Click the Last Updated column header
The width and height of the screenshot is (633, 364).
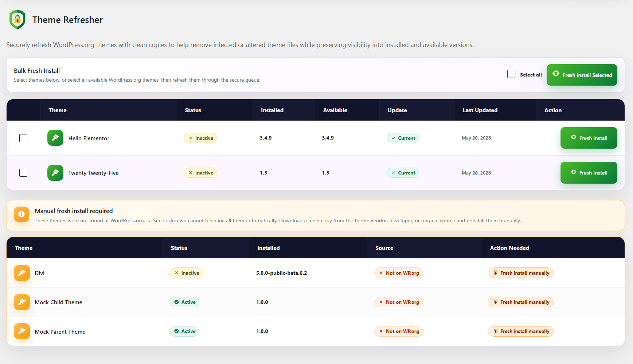pyautogui.click(x=480, y=110)
